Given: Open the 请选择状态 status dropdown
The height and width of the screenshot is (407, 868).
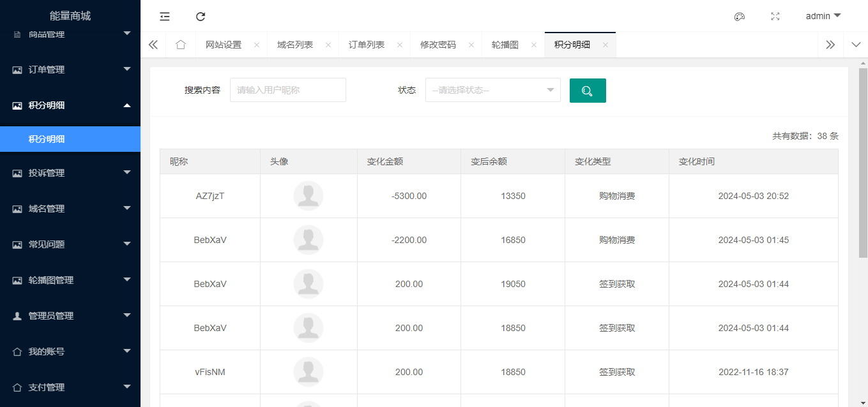Looking at the screenshot, I should (x=493, y=90).
